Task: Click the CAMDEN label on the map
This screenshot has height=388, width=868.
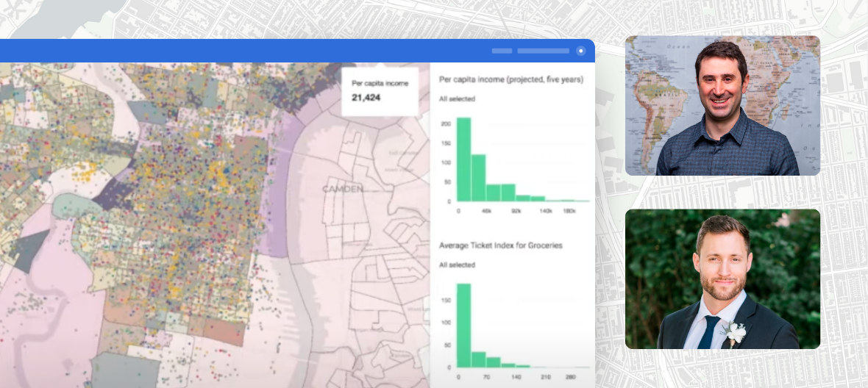Action: [343, 189]
